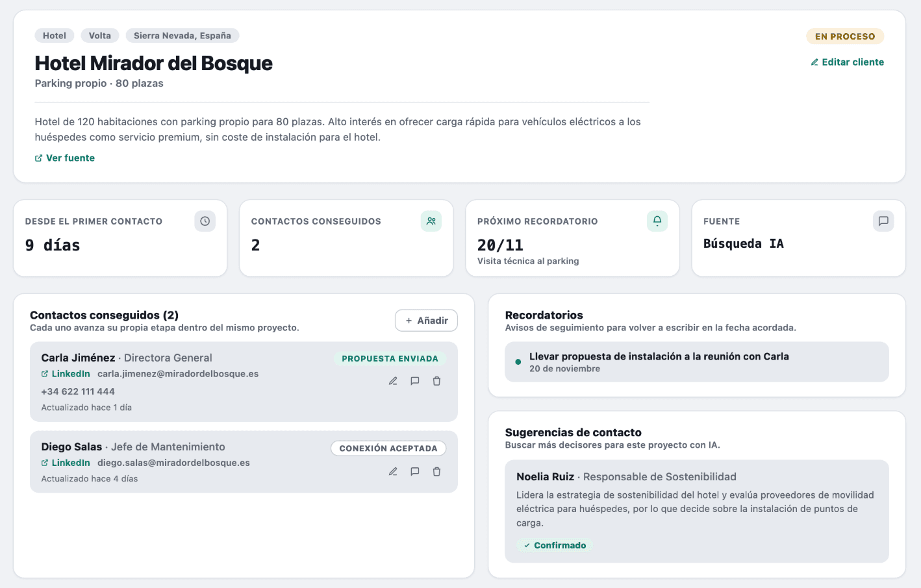Click the Volta tag chip
The height and width of the screenshot is (588, 921).
click(100, 36)
